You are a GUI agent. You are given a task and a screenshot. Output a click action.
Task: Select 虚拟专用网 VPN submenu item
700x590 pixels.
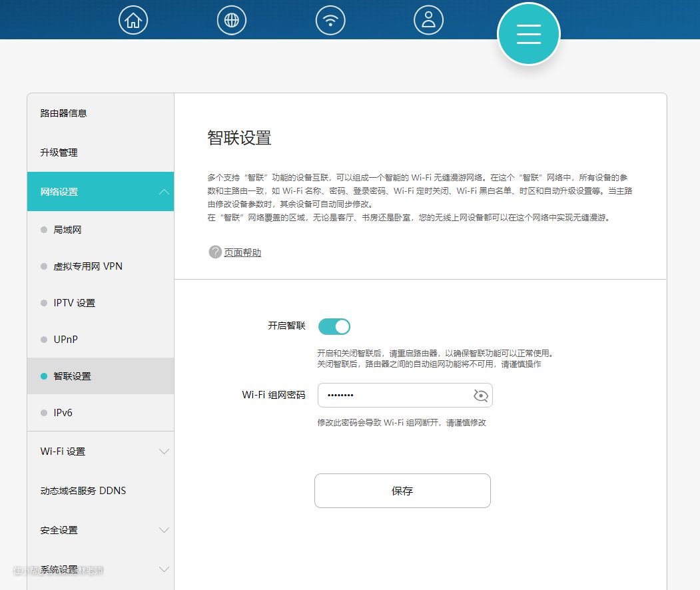[x=88, y=266]
